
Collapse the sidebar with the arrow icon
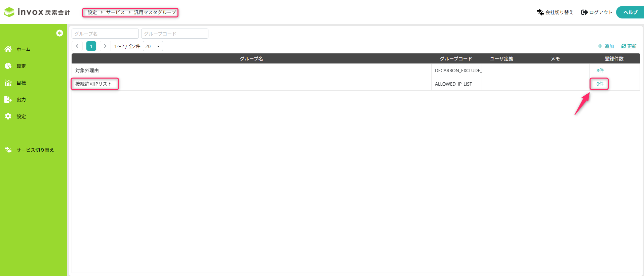coord(59,33)
